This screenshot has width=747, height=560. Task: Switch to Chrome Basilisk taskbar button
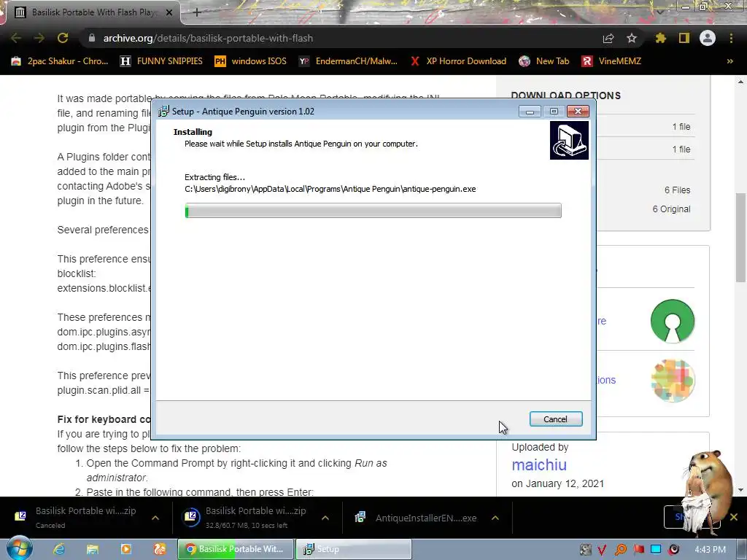tap(236, 549)
